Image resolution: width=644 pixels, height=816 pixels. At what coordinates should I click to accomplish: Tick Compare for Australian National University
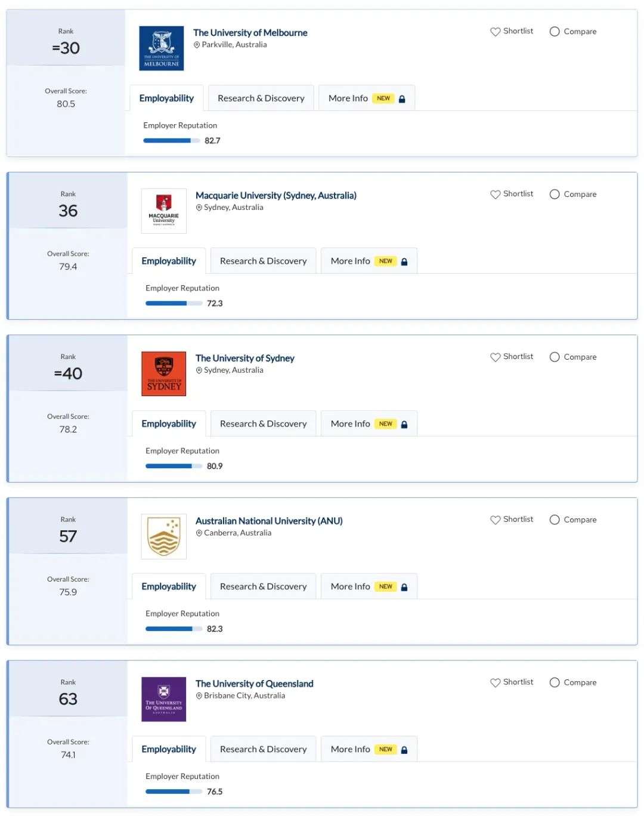[555, 520]
